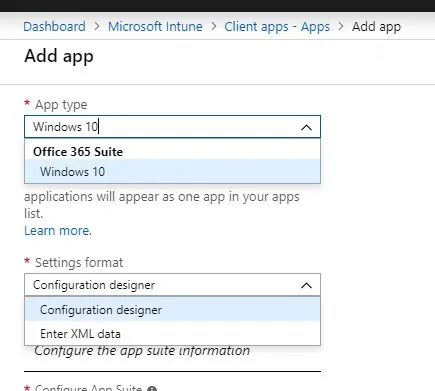Open the Learn more link
435x391 pixels.
(x=58, y=231)
